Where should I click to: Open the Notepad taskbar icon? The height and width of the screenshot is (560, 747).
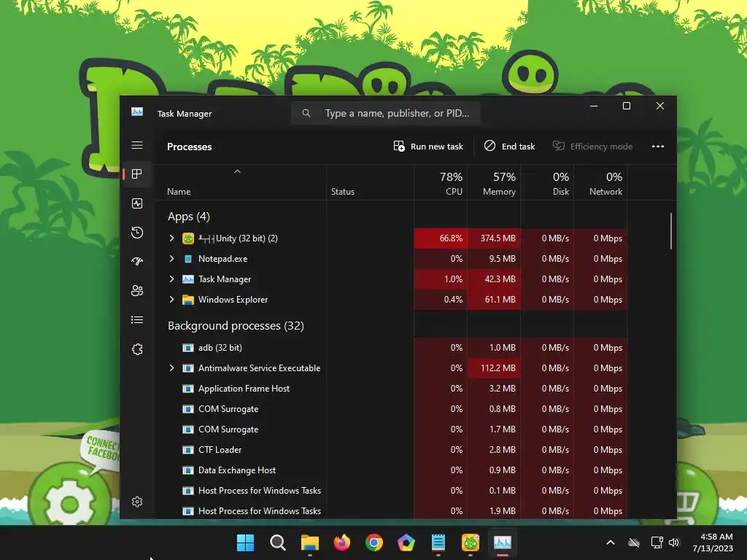point(438,542)
